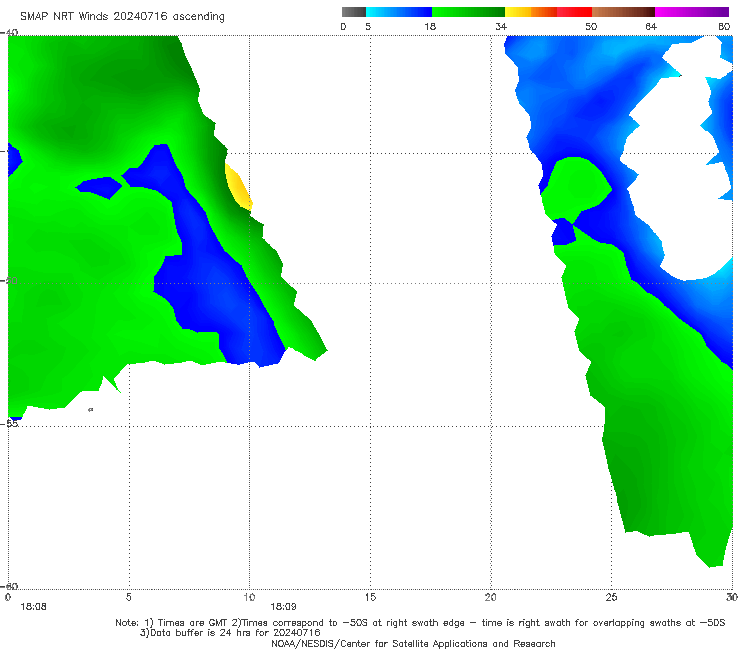740x650 pixels.
Task: Click the color scale label "34"
Action: tap(501, 27)
